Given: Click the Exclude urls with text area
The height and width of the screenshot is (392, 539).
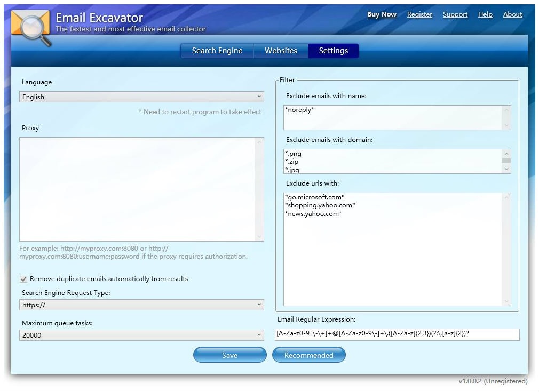Looking at the screenshot, I should 397,249.
